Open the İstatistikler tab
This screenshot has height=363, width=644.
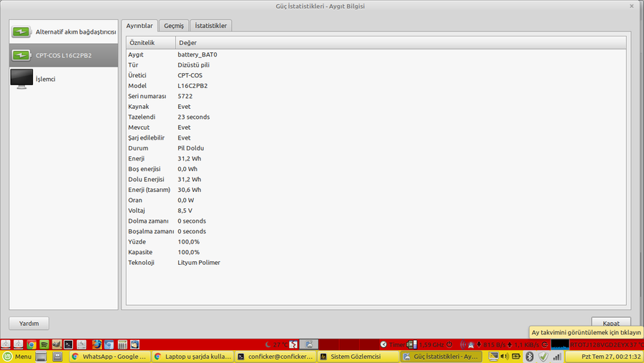click(x=210, y=26)
